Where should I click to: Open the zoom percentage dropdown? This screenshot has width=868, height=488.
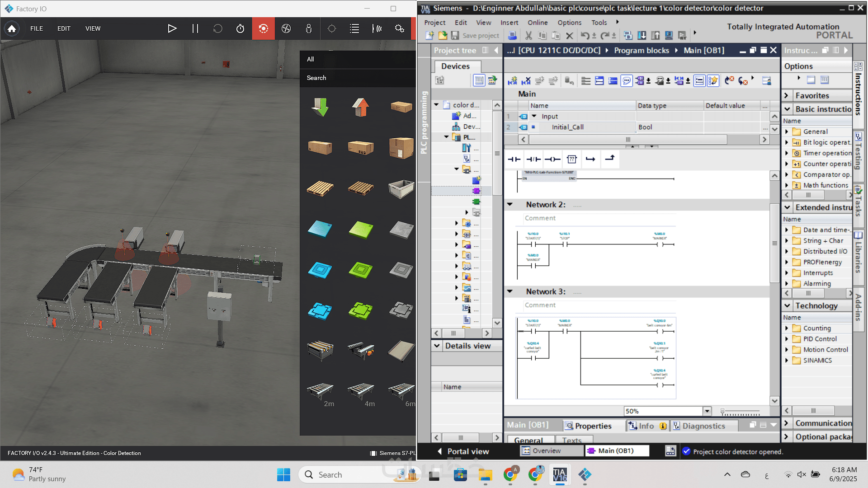(x=707, y=411)
